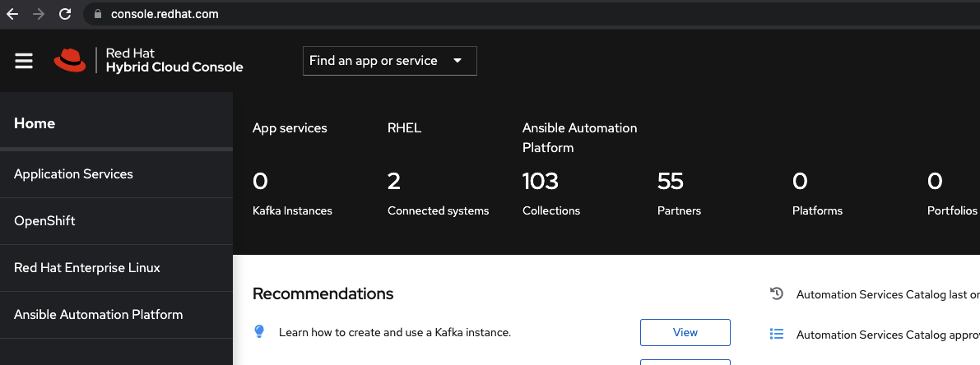Image resolution: width=980 pixels, height=365 pixels.
Task: Click the list icon beside Catalog approval
Action: 776,334
